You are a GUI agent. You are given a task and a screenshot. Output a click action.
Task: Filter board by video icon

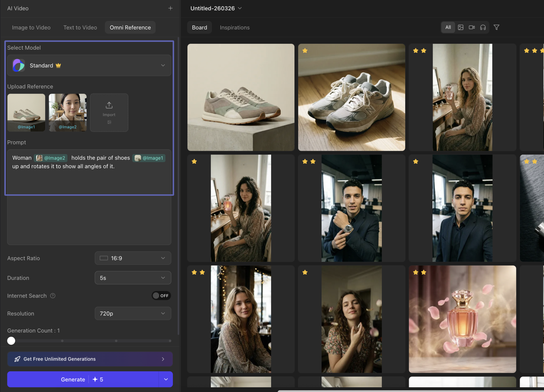pos(472,27)
